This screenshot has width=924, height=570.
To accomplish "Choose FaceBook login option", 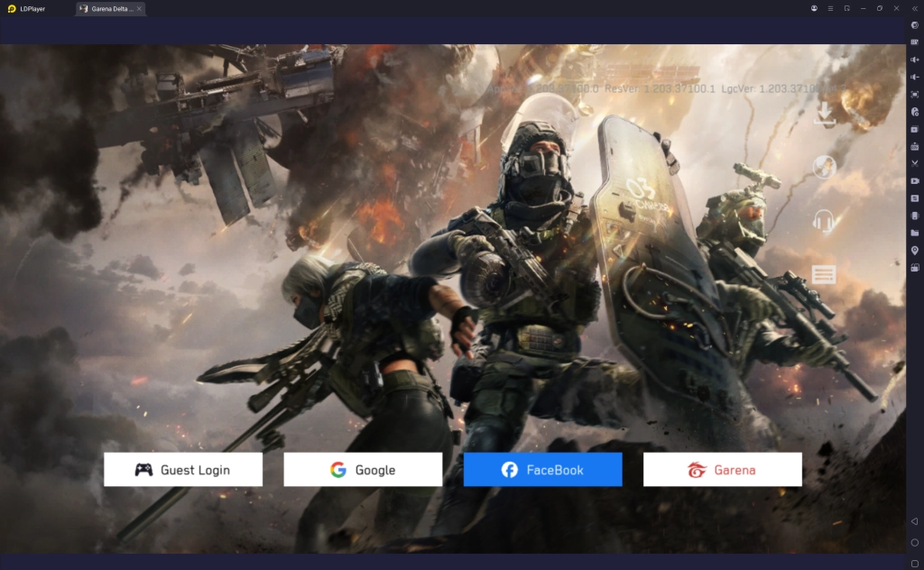I will (x=542, y=470).
